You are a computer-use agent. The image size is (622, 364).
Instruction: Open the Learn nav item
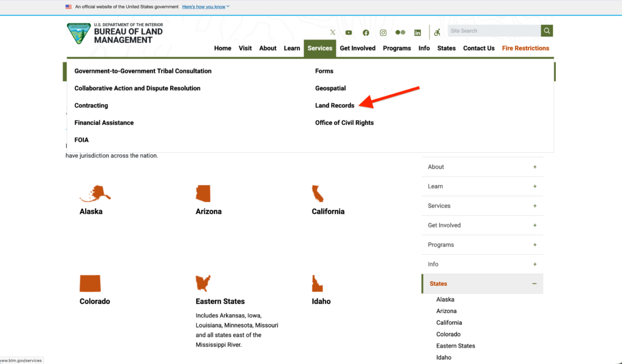[292, 48]
